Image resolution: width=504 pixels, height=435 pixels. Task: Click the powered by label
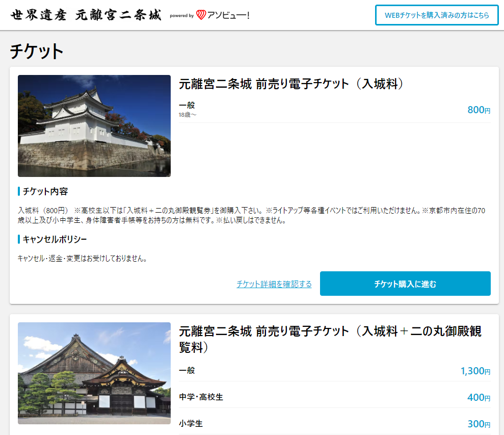click(x=181, y=15)
